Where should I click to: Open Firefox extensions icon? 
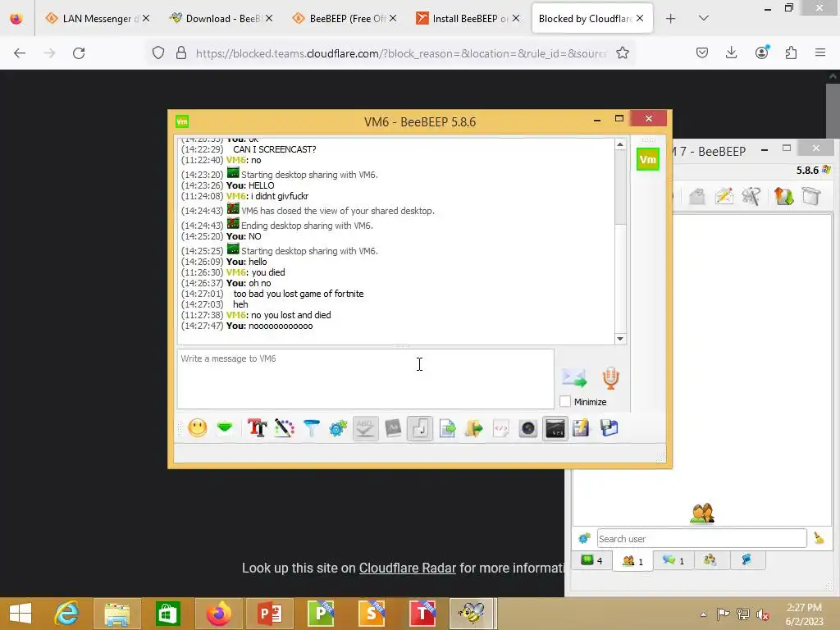tap(791, 52)
